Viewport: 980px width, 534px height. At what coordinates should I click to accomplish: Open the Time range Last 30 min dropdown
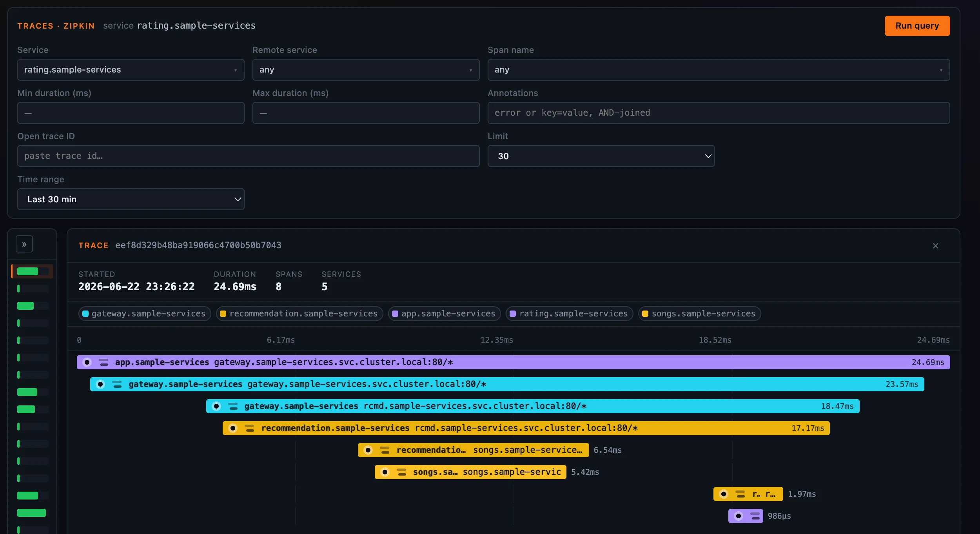pos(131,199)
